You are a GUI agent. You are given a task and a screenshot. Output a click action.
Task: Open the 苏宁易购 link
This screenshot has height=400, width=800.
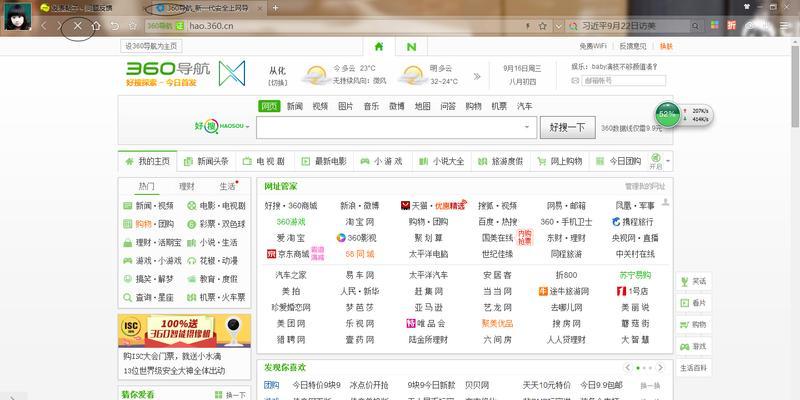click(635, 275)
